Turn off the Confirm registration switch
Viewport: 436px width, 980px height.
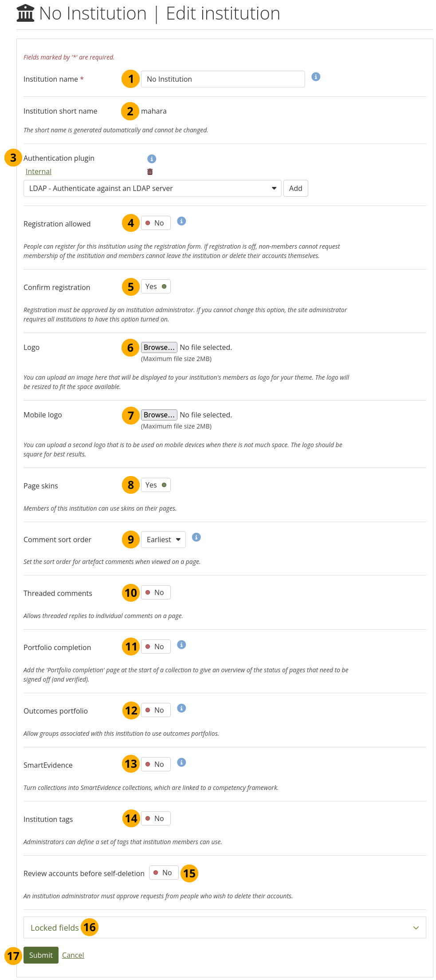(156, 286)
